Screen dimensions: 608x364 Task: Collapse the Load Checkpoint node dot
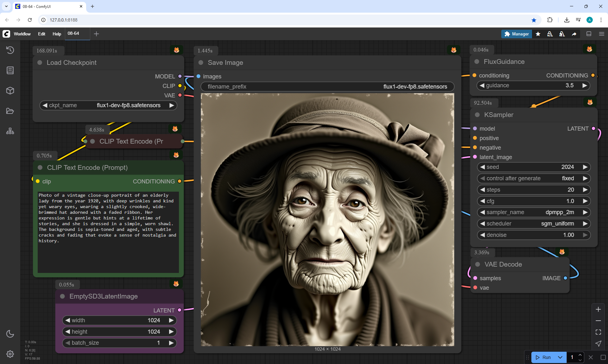click(x=40, y=63)
